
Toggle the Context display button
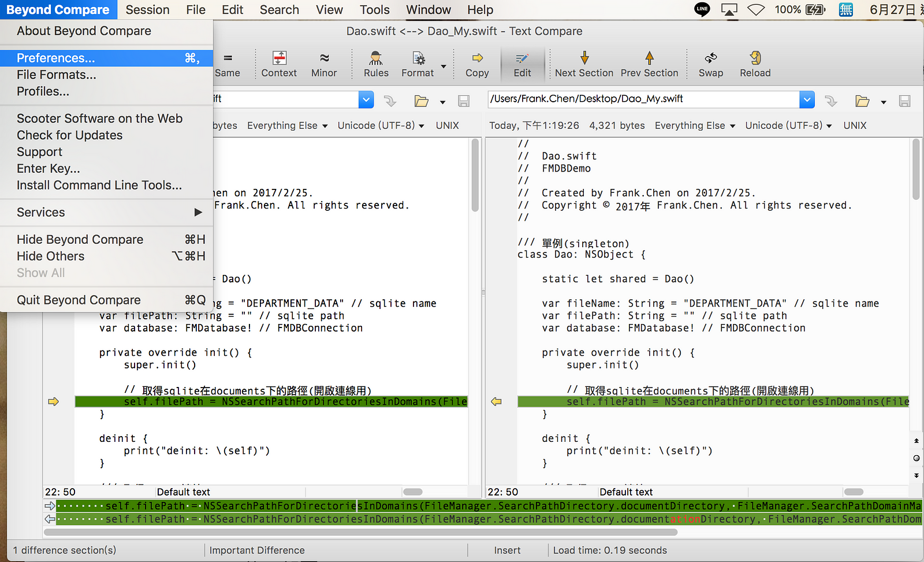279,64
